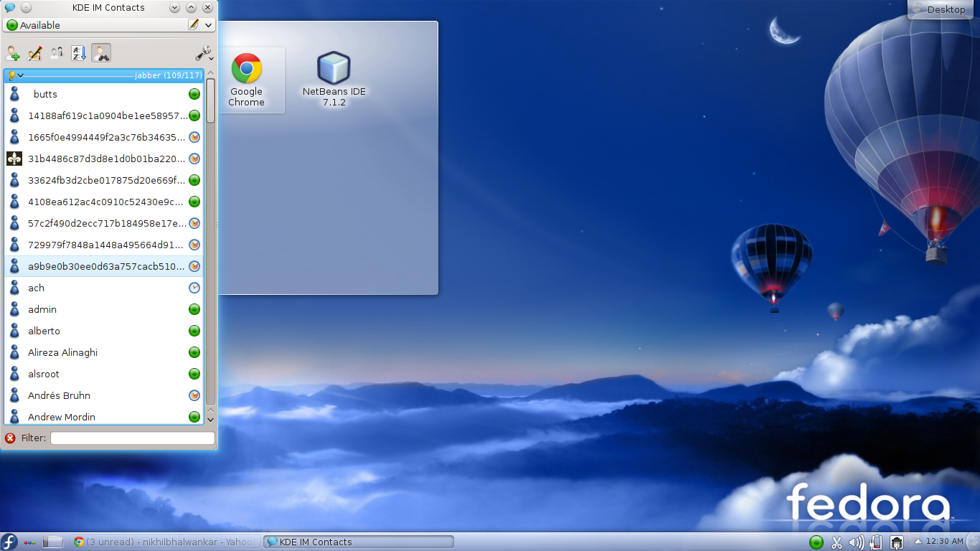Click the A-Z sort contacts icon
This screenshot has height=551, width=980.
coord(79,53)
